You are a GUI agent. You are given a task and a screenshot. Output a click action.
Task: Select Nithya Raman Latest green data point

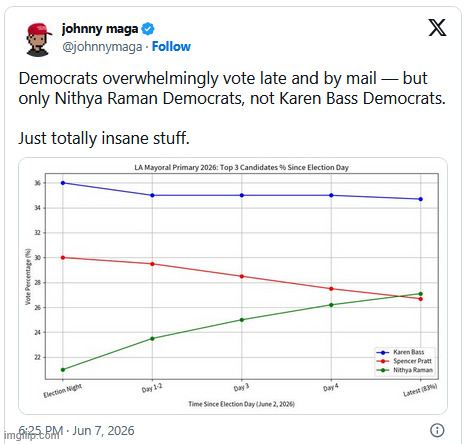(420, 294)
